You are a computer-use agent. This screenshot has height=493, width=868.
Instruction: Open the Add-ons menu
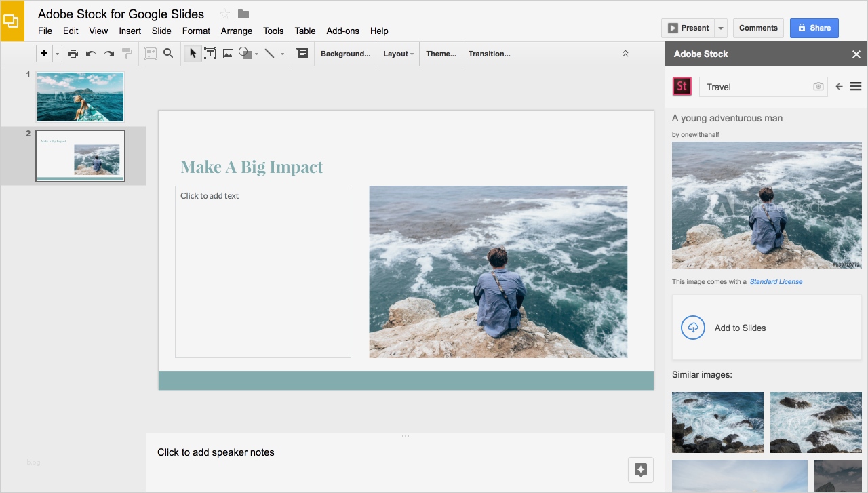[x=342, y=31]
